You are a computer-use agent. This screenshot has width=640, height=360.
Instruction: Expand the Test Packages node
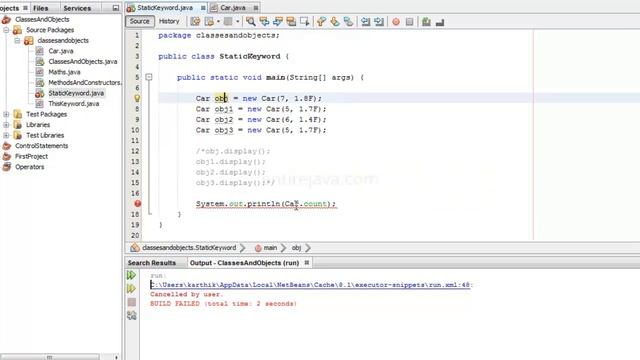coord(6,114)
